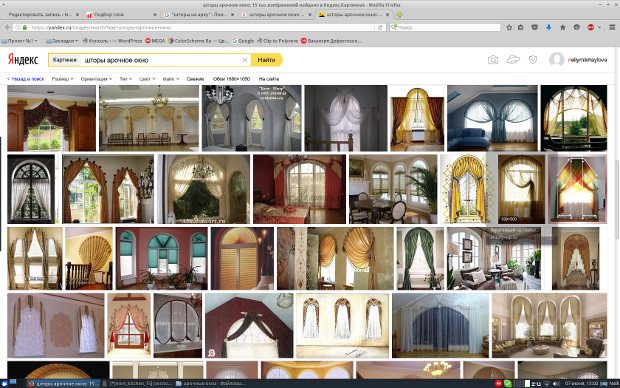
Task: Toggle the Обои 1680×1050 filter
Action: point(231,79)
